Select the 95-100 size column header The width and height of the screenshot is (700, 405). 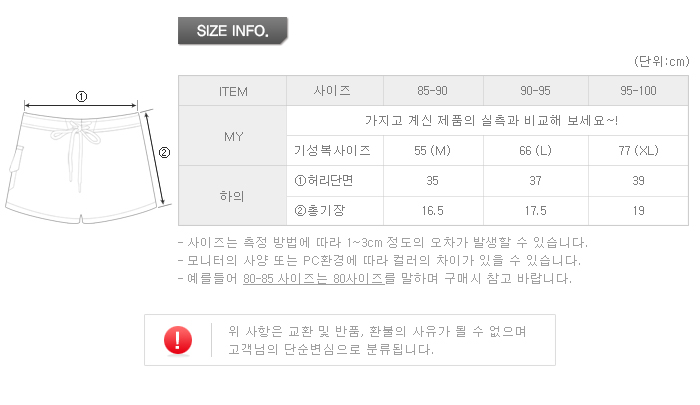coord(638,91)
